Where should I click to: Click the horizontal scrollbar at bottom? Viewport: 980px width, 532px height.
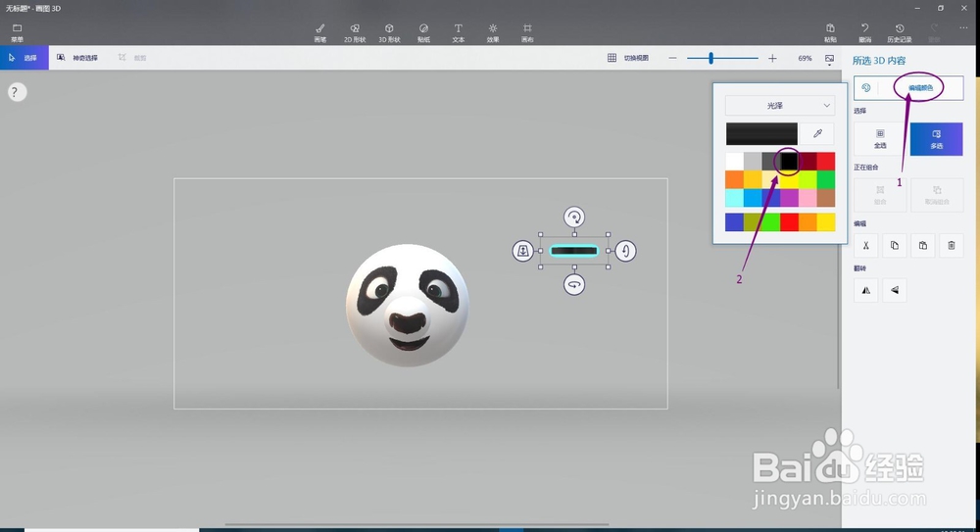[416, 524]
